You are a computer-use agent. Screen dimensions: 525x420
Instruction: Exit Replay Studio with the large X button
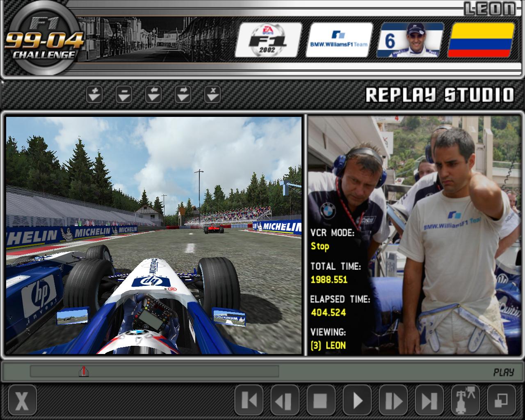[x=22, y=400]
